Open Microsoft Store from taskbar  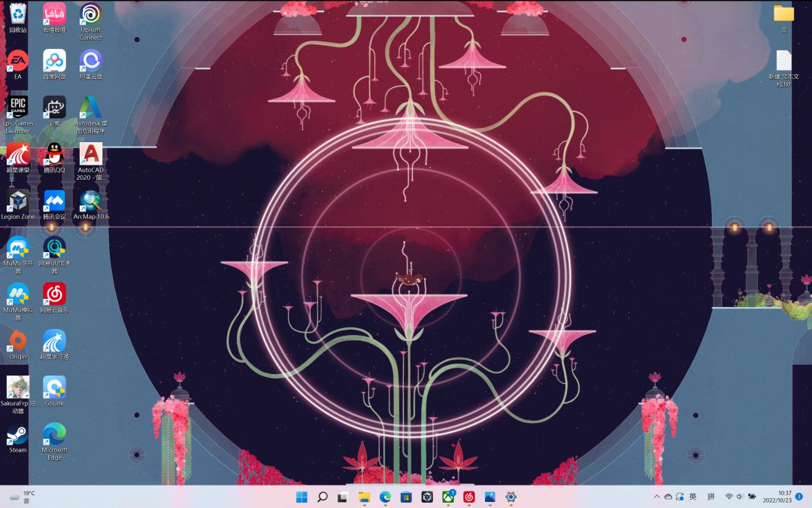pos(406,497)
